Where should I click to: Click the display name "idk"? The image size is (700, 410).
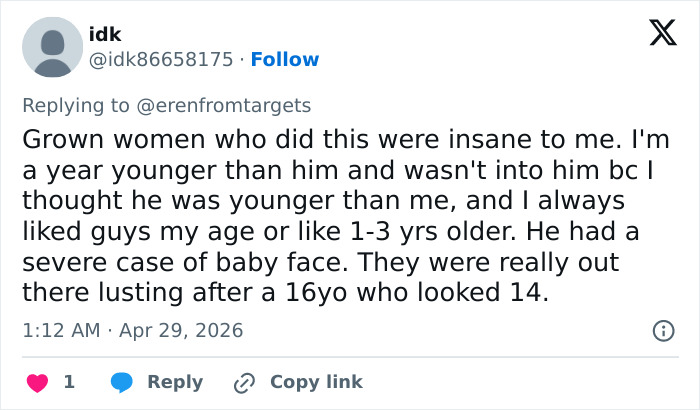click(105, 35)
